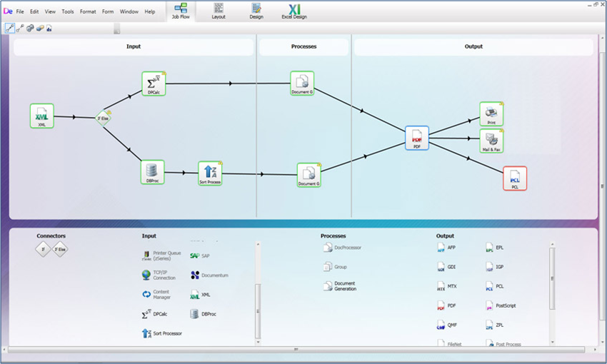Select the XML node on the flow canvas

[42, 116]
